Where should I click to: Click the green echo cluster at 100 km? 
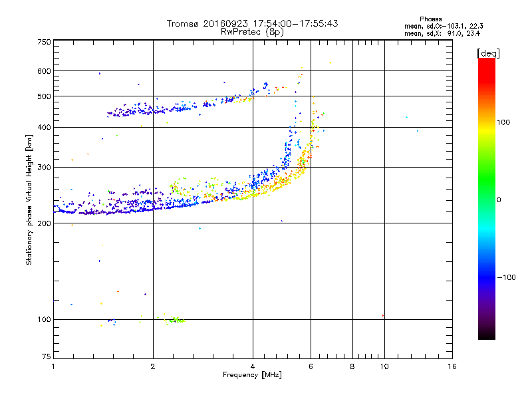pos(176,320)
